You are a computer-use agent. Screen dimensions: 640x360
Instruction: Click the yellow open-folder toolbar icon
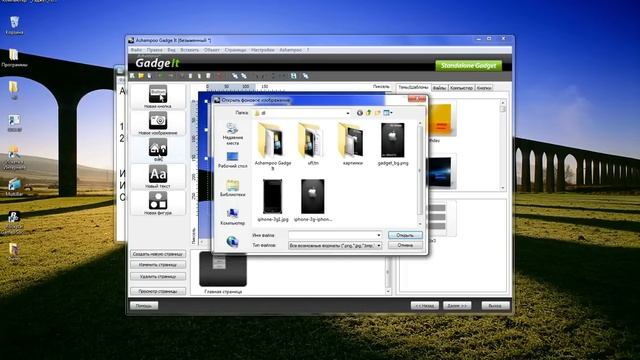pyautogui.click(x=141, y=76)
